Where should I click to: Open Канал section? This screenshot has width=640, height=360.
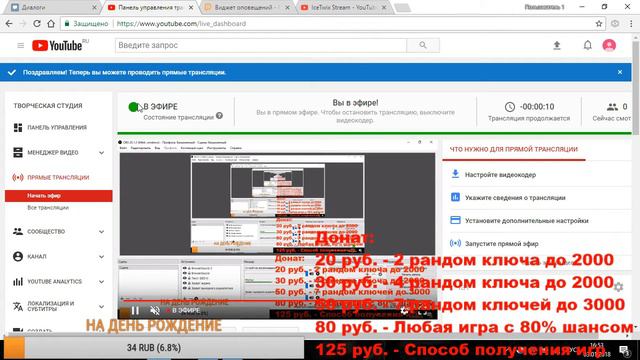[37, 256]
